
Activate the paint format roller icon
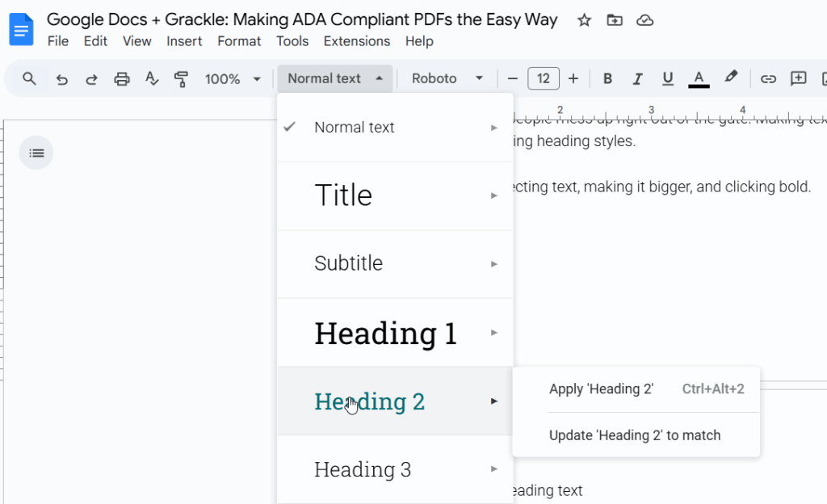pyautogui.click(x=182, y=79)
